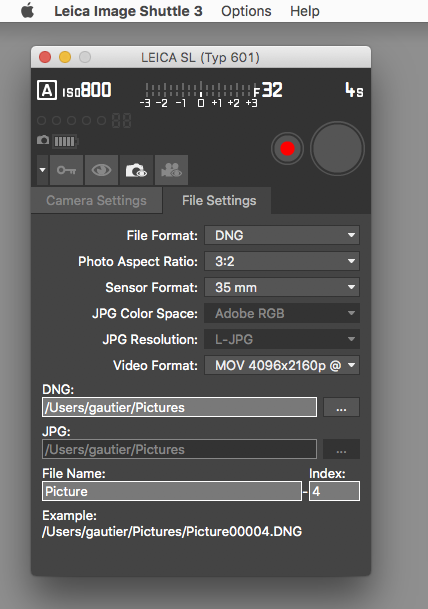The height and width of the screenshot is (609, 428).
Task: Browse for DNG folder with ... button
Action: (x=341, y=407)
